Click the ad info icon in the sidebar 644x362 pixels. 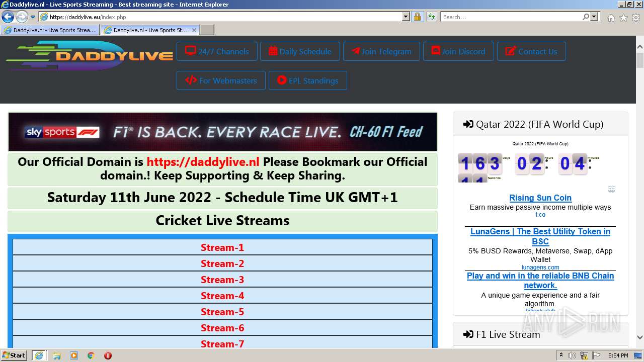[611, 190]
